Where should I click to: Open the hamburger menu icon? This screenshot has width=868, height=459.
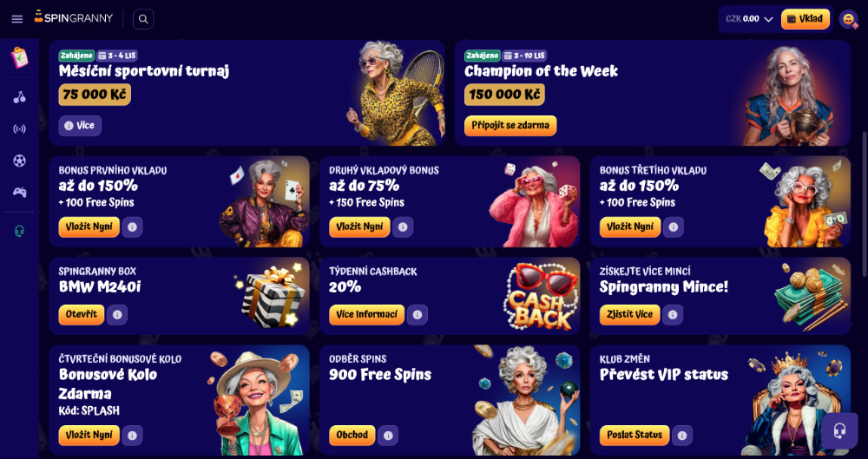[17, 19]
